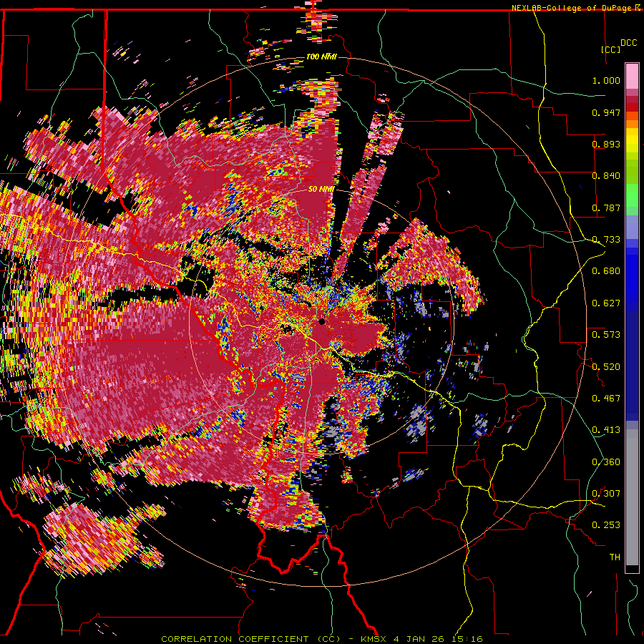Select the 0.787 scale value
The width and height of the screenshot is (644, 644).
pyautogui.click(x=606, y=208)
